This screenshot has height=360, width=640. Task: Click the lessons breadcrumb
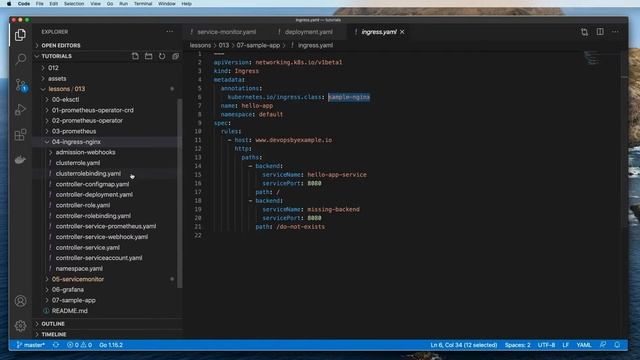coord(200,45)
